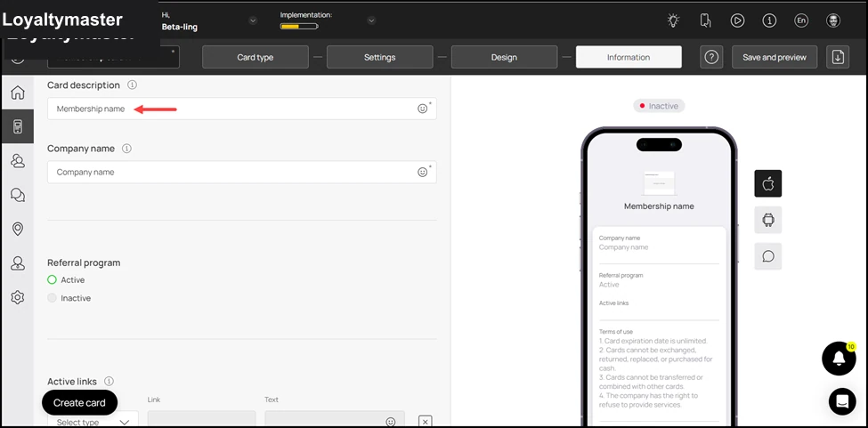Image resolution: width=868 pixels, height=428 pixels.
Task: Open the Cards section in sidebar
Action: (x=18, y=126)
